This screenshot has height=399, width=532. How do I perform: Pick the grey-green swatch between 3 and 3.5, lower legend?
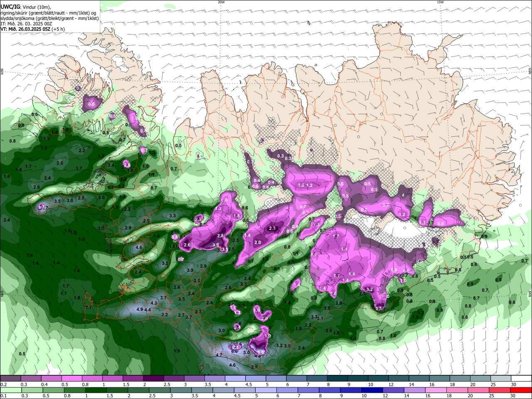[180, 390]
